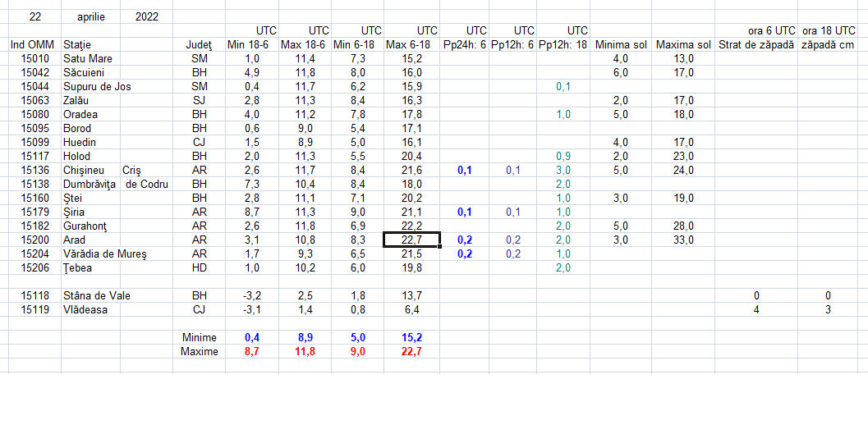Select Holod Max 6-18 value 20,4
Screen dimensions: 868x443
[x=412, y=157]
